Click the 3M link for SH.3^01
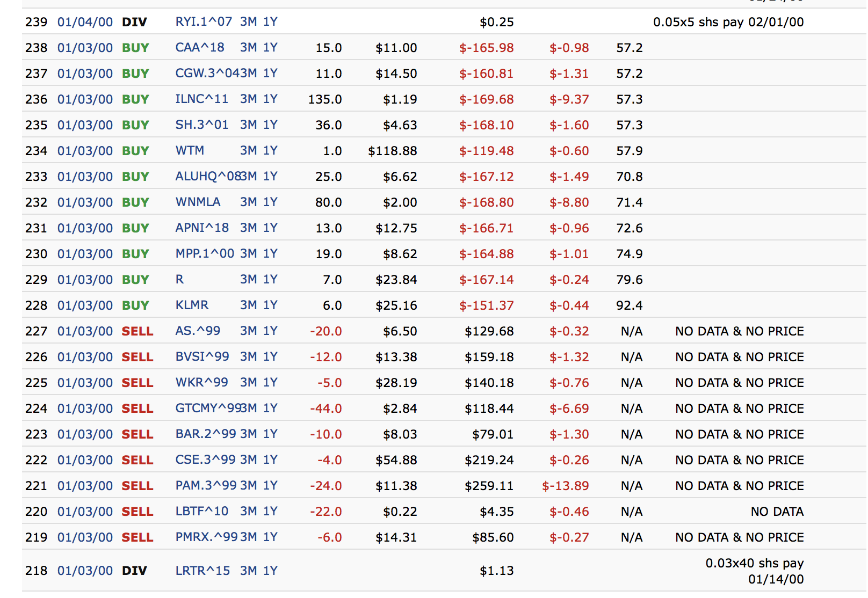This screenshot has width=868, height=598. pyautogui.click(x=248, y=125)
